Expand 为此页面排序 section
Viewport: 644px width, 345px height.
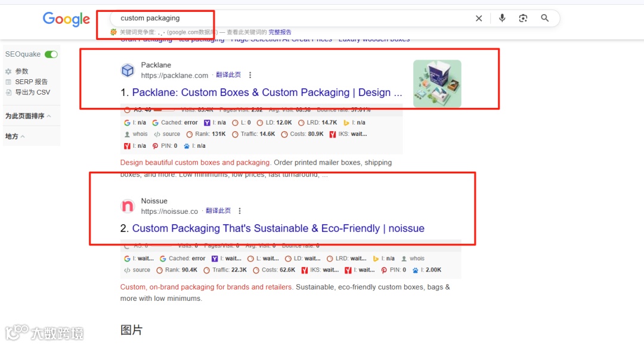pos(28,116)
